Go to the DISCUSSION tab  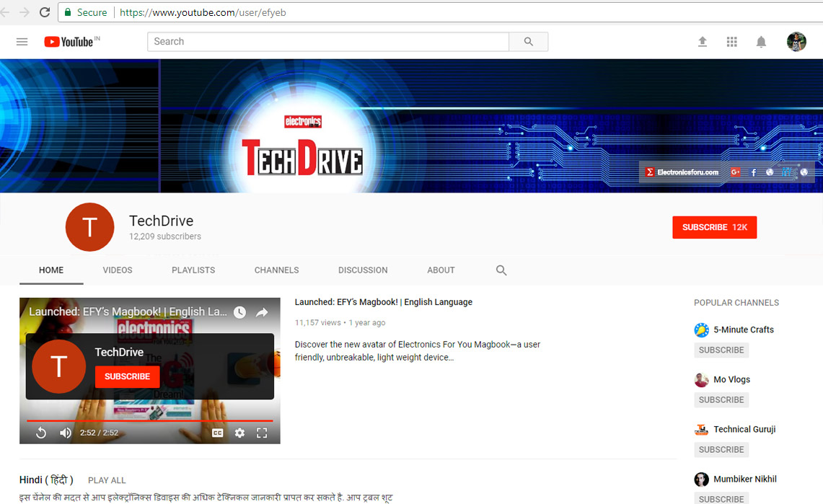coord(363,270)
